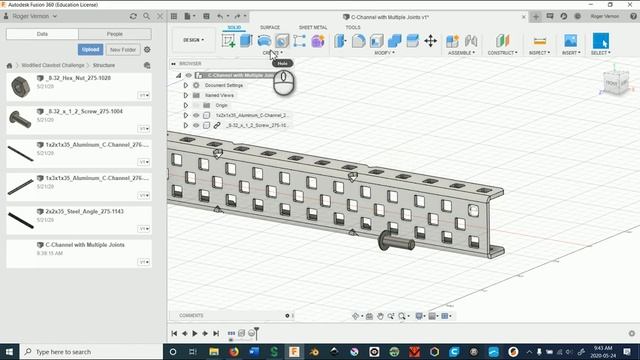Viewport: 640px width, 360px height.
Task: Open the Job Status clock icon
Action: pos(564,16)
